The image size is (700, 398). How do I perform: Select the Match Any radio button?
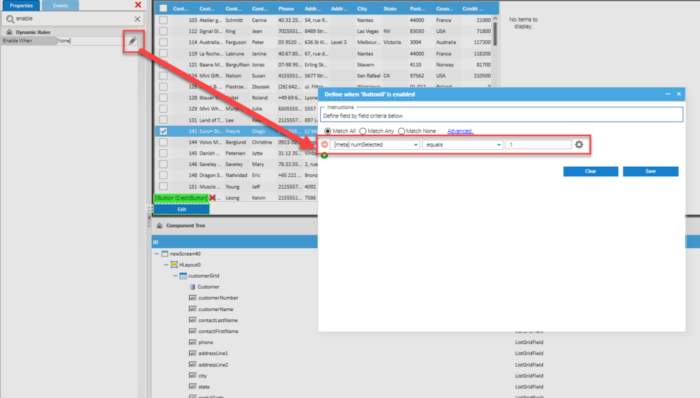(x=363, y=131)
